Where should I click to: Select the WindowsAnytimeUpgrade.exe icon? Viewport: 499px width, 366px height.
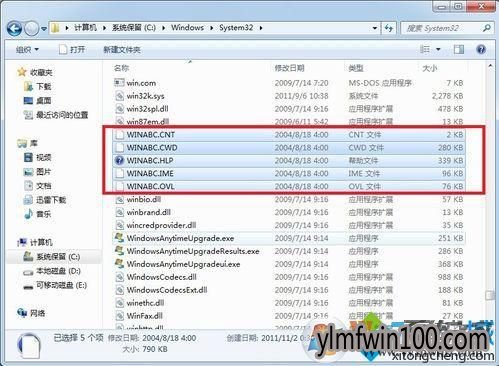tap(119, 238)
